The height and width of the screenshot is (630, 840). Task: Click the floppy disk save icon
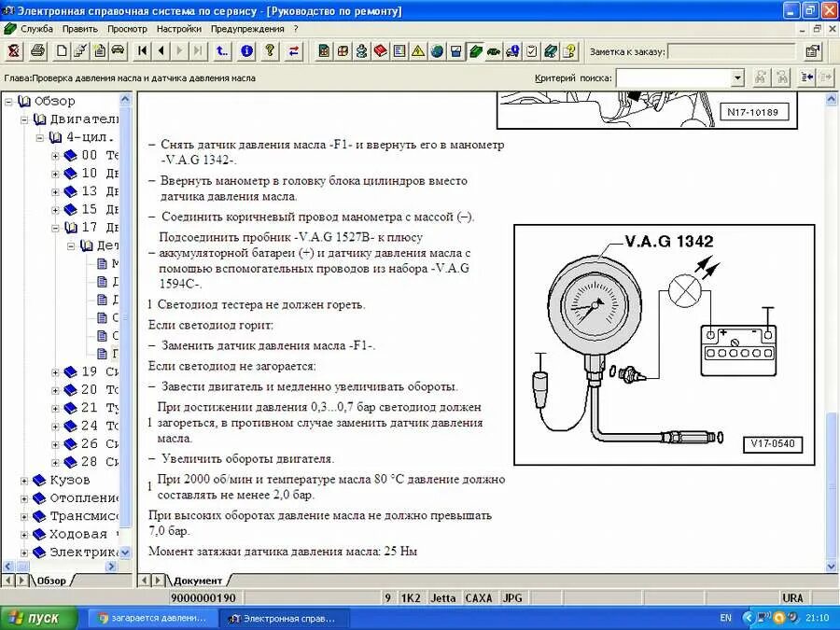(x=455, y=51)
